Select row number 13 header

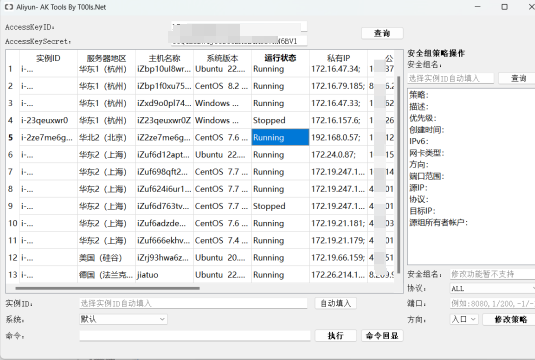[x=13, y=275]
